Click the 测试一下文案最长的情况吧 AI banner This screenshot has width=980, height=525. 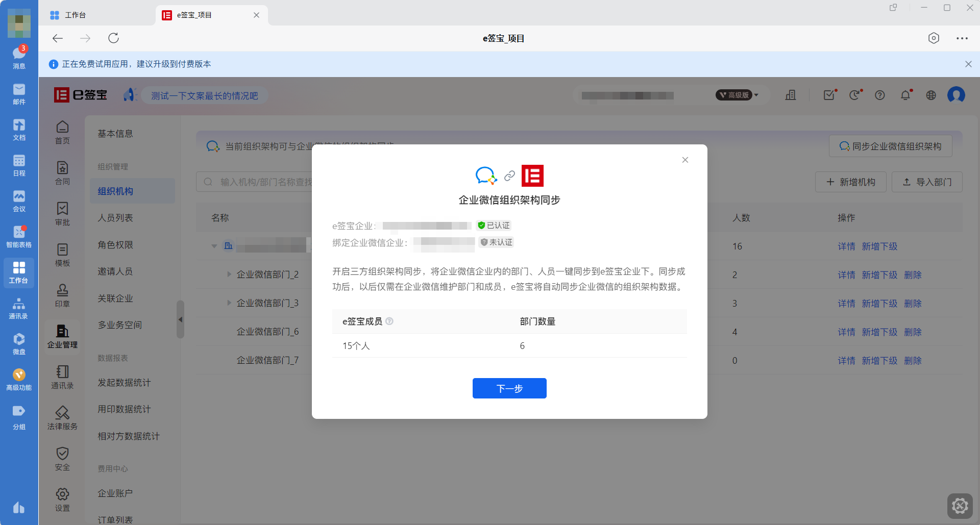tap(204, 96)
